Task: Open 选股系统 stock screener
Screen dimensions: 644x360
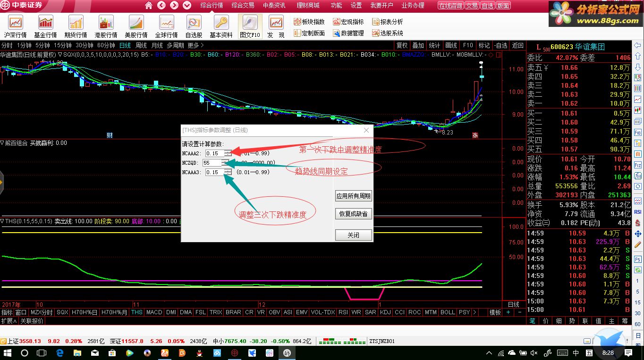Action: pos(388,33)
